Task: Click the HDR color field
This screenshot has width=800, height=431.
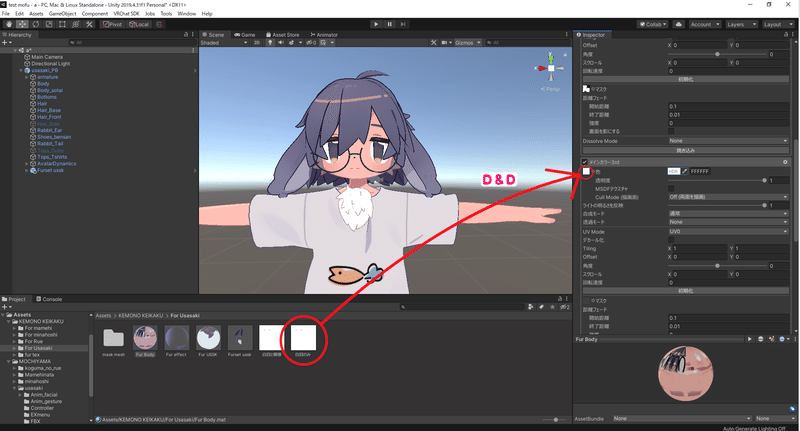Action: pos(673,171)
